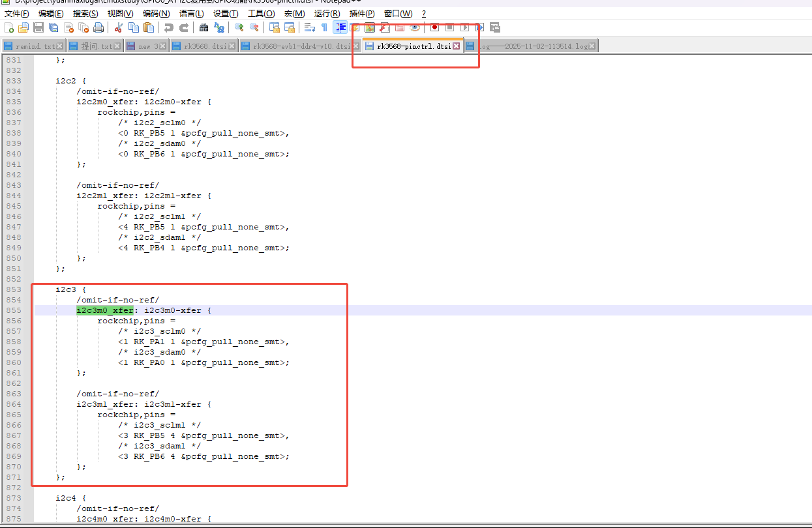Viewport: 812px width, 528px height.
Task: Open the 语言(L) menu
Action: [191, 14]
